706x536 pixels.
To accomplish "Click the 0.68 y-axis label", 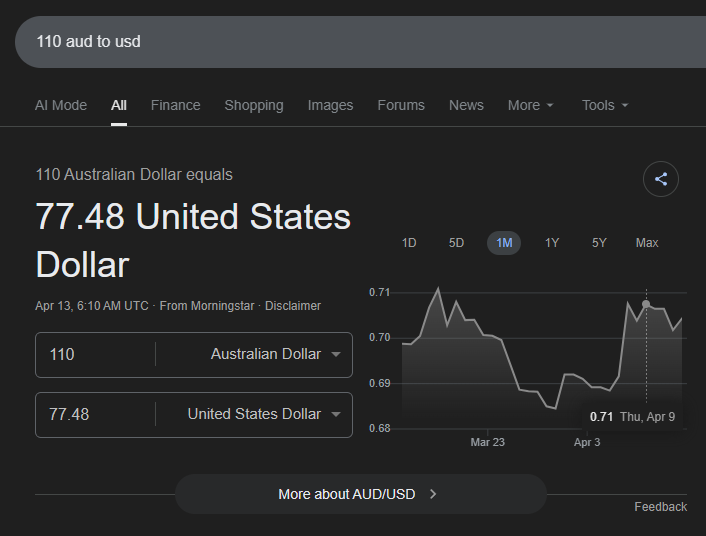I will [379, 428].
